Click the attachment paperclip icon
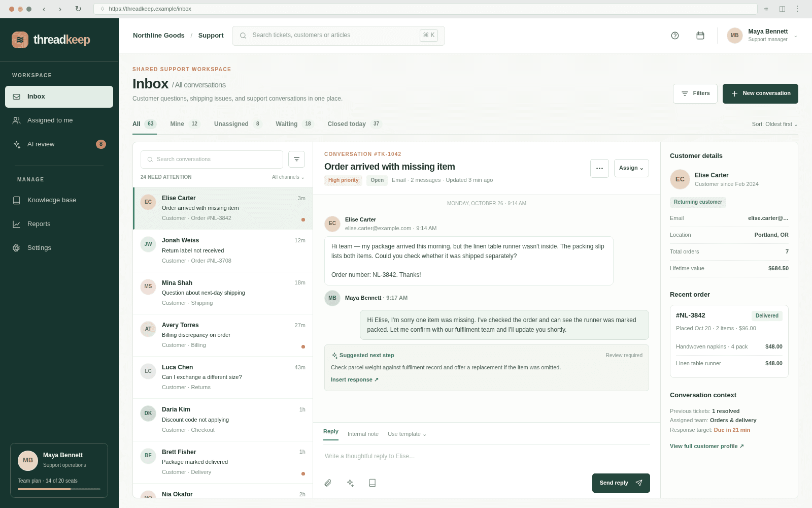812x508 pixels. 328,483
